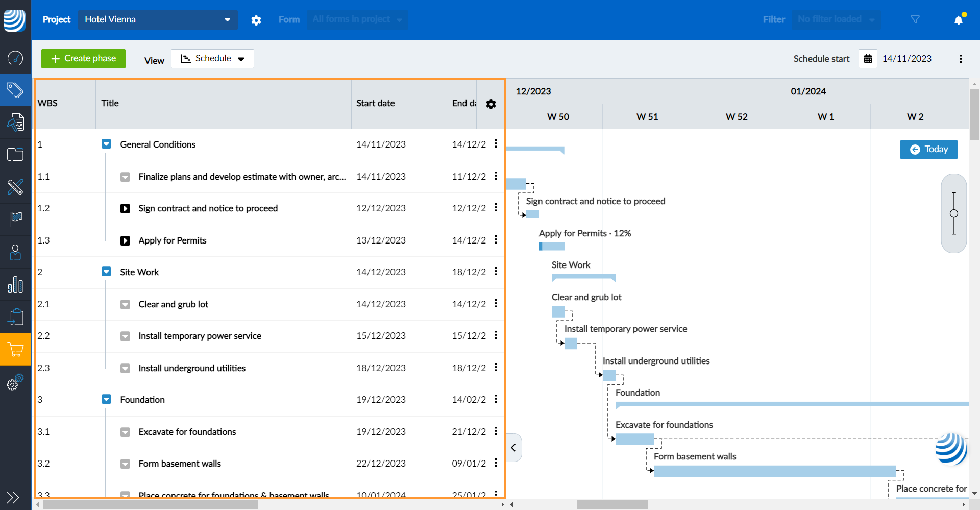The height and width of the screenshot is (510, 980).
Task: Open project settings gear next to Hotel Vienna
Action: pyautogui.click(x=256, y=20)
